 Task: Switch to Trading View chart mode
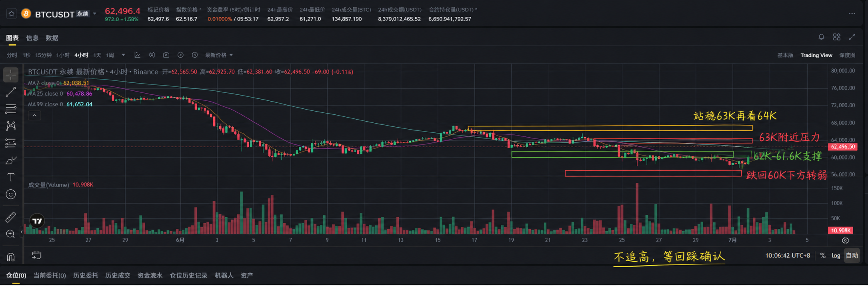[816, 55]
